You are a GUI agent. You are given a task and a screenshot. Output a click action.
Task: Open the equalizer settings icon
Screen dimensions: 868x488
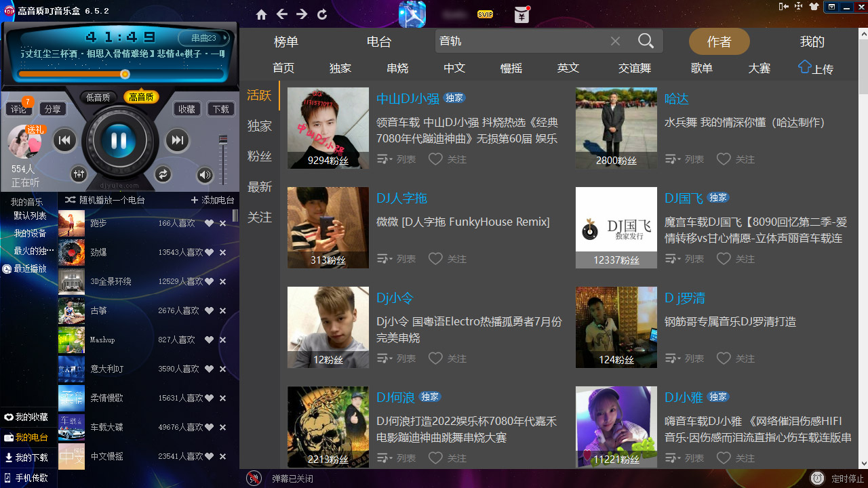(79, 174)
